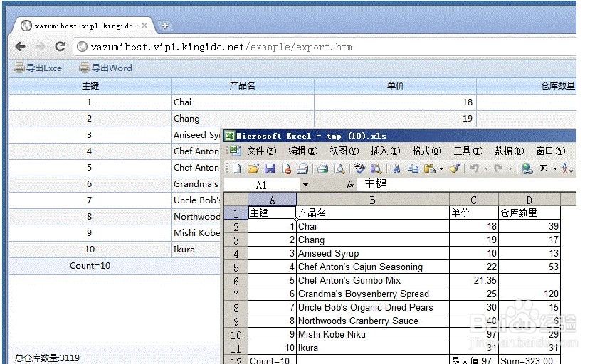Screen dimensions: 612x364
Task: Click the Excel icon in the title bar
Action: pyautogui.click(x=230, y=136)
